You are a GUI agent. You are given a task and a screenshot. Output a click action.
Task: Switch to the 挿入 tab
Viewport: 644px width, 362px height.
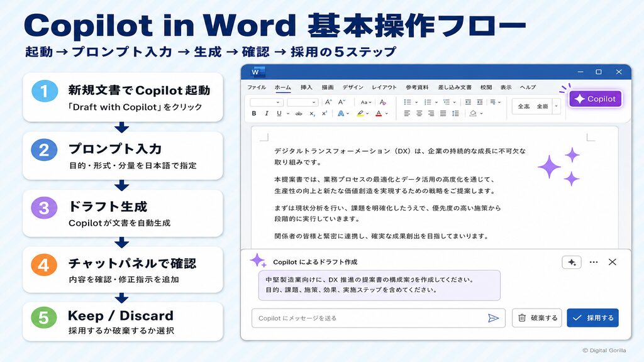[x=306, y=87]
